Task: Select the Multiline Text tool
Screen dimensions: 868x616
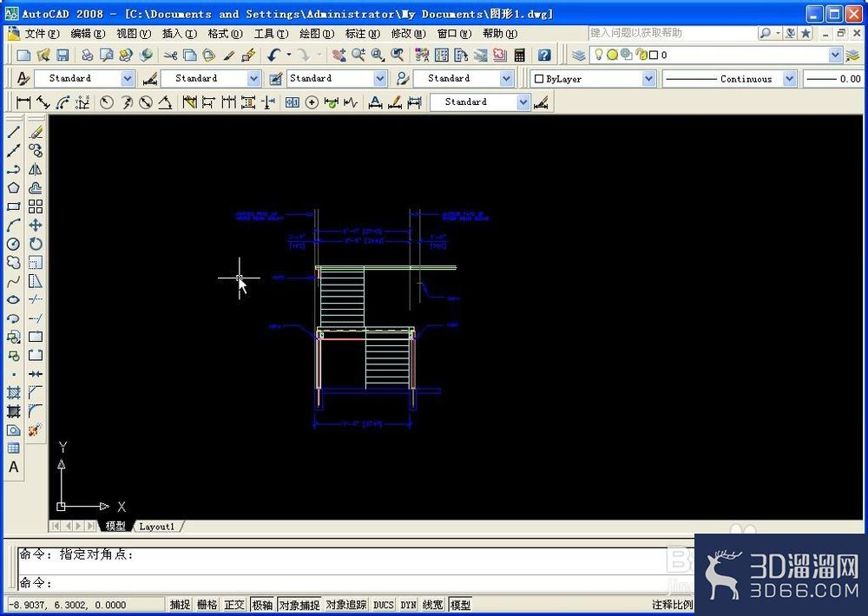Action: pos(14,467)
